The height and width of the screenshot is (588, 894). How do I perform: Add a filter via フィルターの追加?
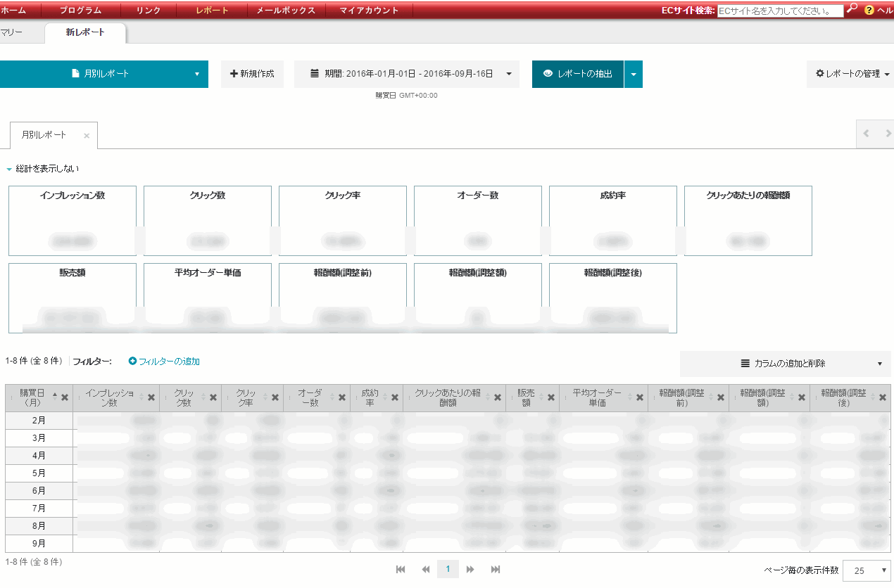(x=164, y=362)
